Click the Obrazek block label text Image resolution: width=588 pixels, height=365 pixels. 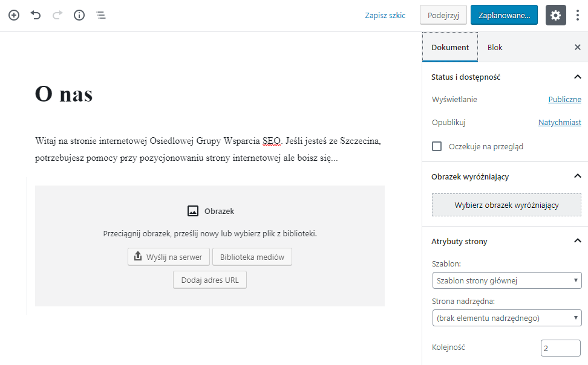click(219, 211)
